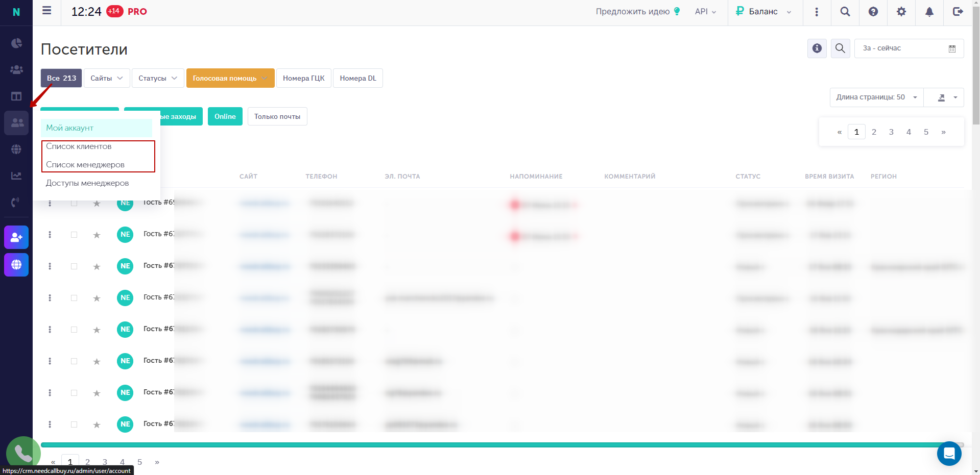
Task: Open the settings gear icon
Action: (x=901, y=12)
